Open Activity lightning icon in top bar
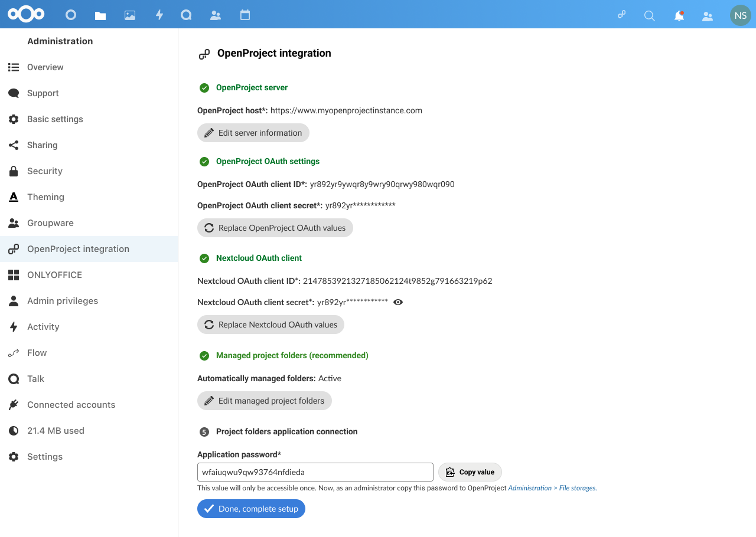The height and width of the screenshot is (537, 756). pyautogui.click(x=159, y=15)
